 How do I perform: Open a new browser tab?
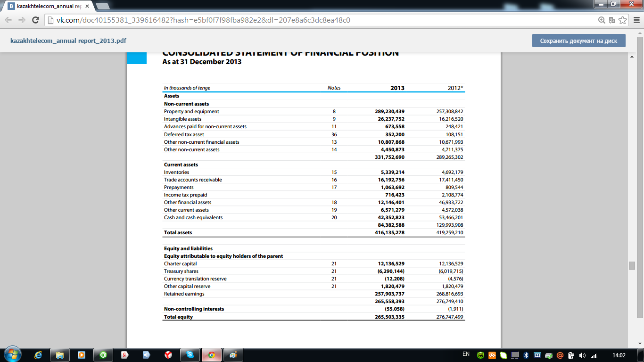coord(102,7)
